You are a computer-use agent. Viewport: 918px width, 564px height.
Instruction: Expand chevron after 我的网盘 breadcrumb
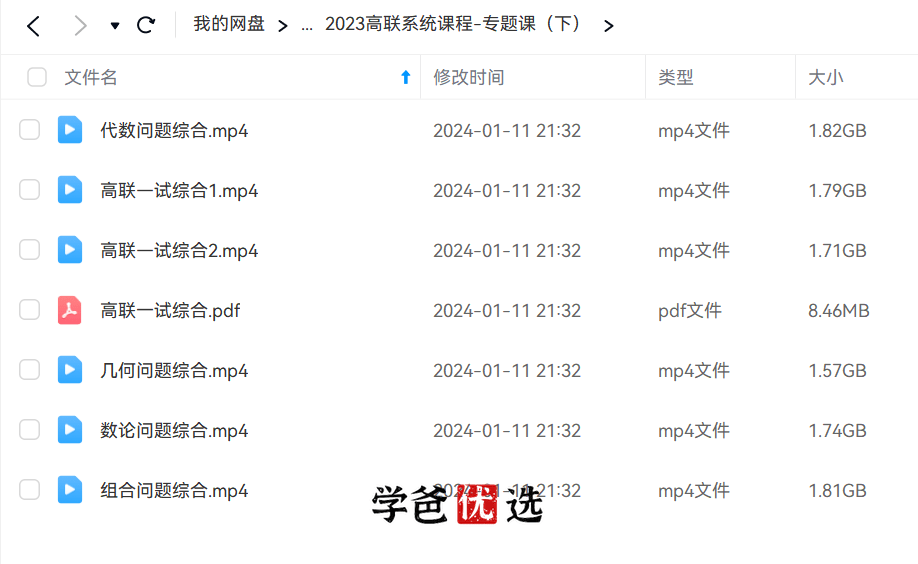283,26
